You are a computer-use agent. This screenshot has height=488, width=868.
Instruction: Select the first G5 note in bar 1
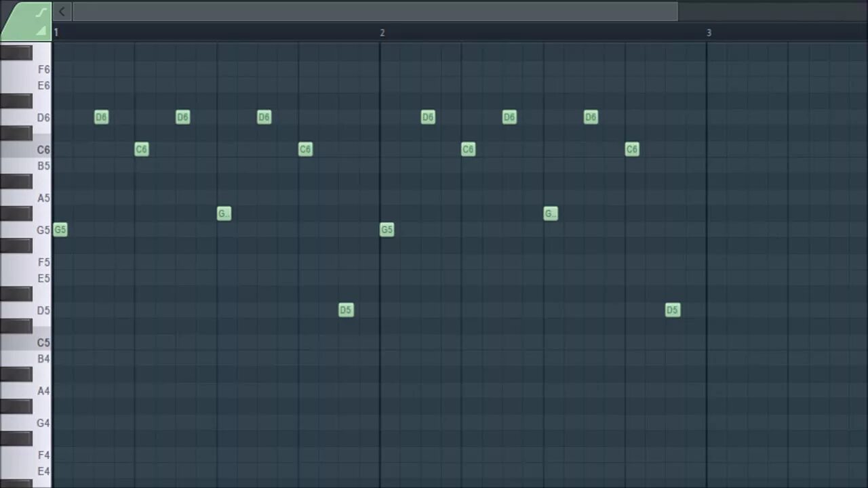[x=60, y=229]
